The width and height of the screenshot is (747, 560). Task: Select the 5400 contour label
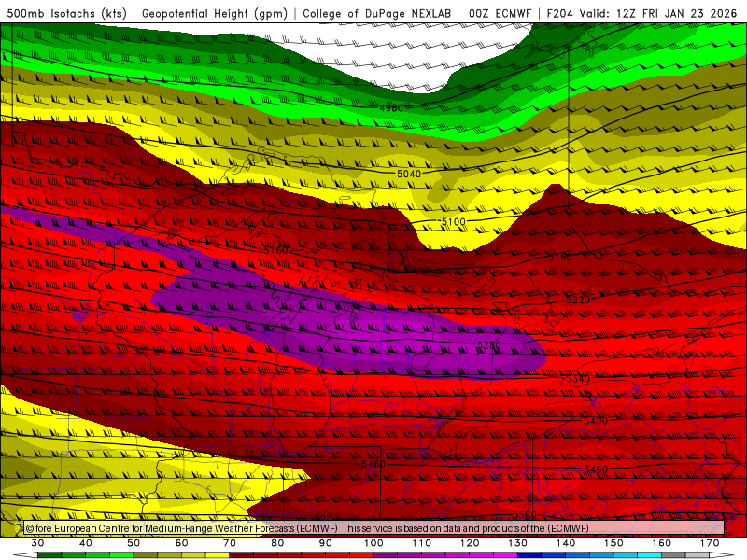[596, 421]
